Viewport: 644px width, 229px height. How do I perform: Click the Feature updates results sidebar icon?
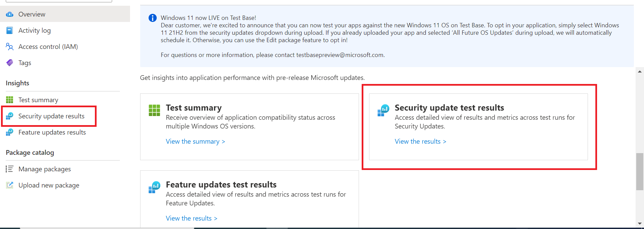coord(10,132)
